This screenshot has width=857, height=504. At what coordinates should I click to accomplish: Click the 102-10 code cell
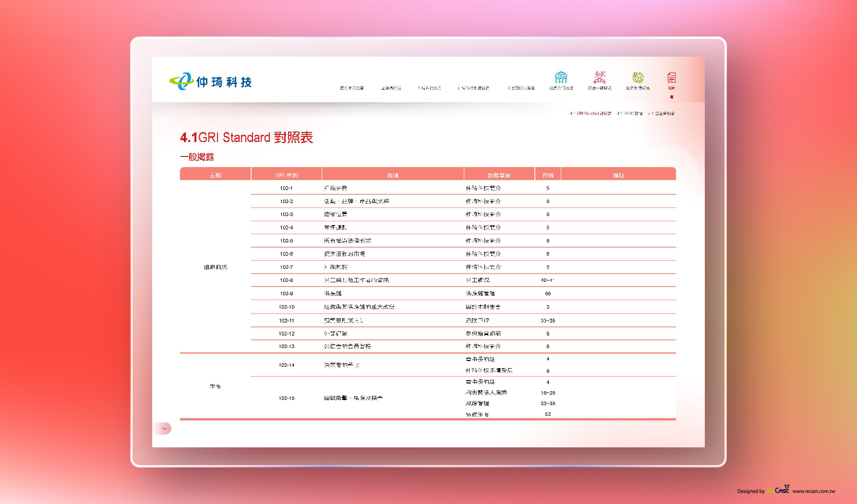coord(287,307)
